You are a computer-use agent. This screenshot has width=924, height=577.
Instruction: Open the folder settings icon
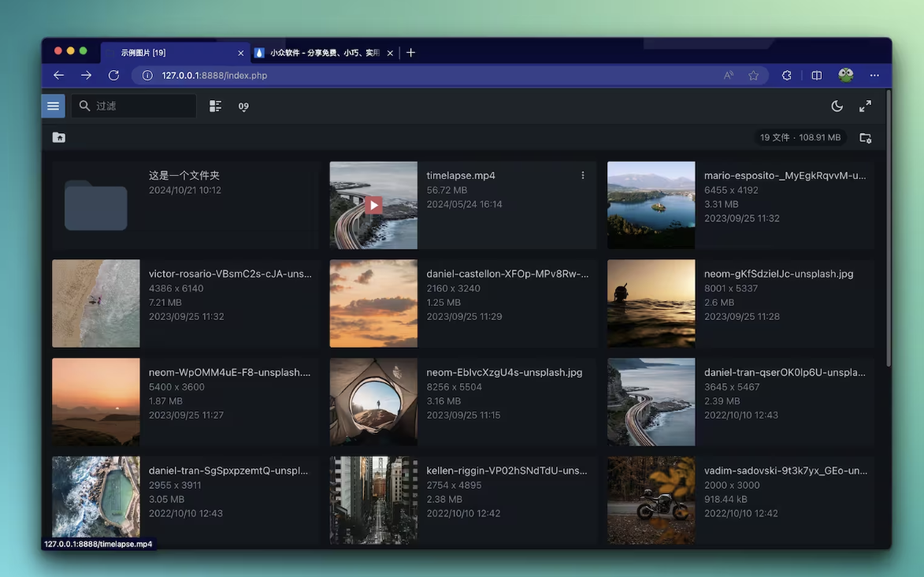[865, 138]
